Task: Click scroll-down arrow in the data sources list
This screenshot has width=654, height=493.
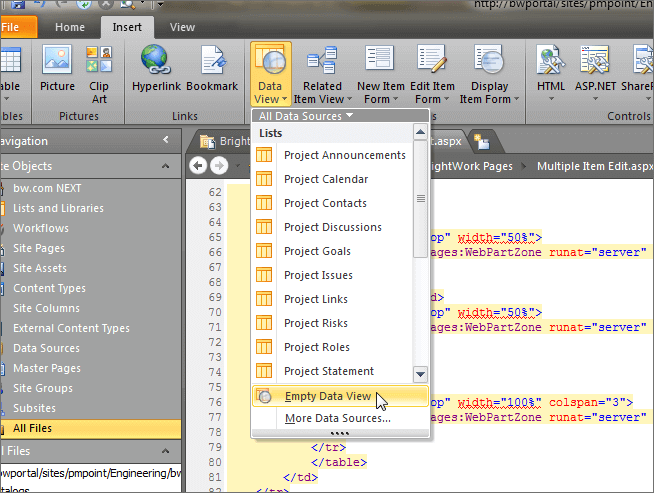Action: (420, 374)
